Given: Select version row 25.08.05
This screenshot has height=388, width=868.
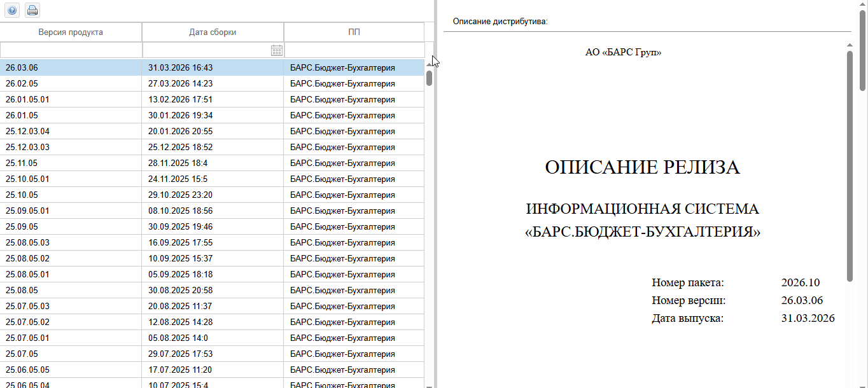Looking at the screenshot, I should coord(212,290).
